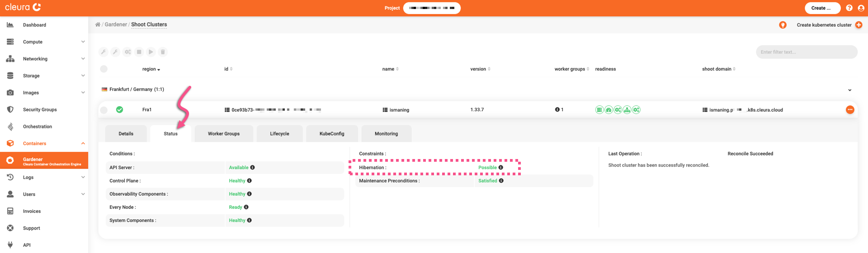Screen dimensions: 868x253
Task: Sort the table by region column
Action: click(x=151, y=69)
